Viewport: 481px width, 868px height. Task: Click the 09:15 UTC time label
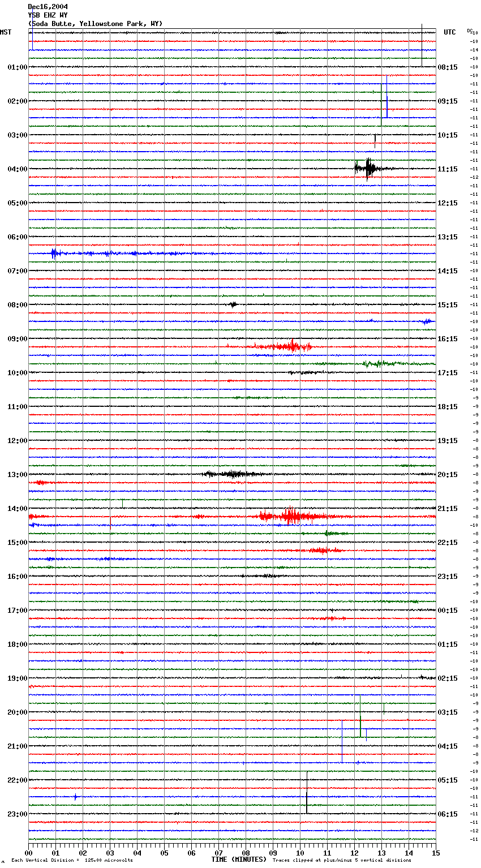448,101
